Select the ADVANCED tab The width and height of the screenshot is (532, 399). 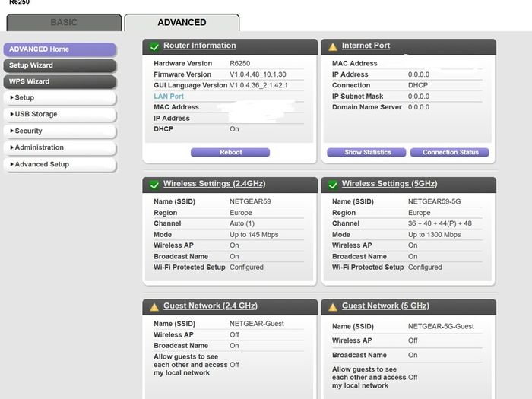coord(182,22)
